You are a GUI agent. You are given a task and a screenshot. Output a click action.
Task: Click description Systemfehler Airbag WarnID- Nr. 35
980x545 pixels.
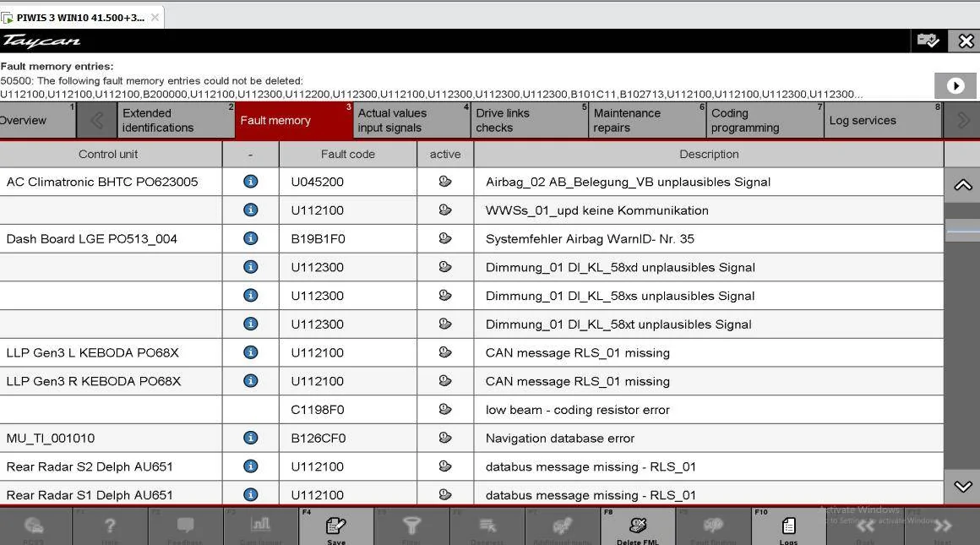pyautogui.click(x=590, y=239)
